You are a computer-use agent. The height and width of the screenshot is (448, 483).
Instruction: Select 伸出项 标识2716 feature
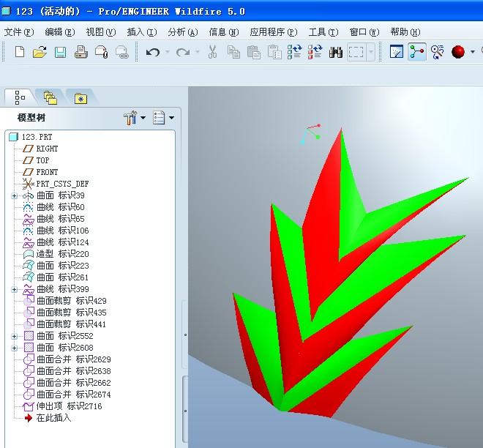[x=62, y=406]
